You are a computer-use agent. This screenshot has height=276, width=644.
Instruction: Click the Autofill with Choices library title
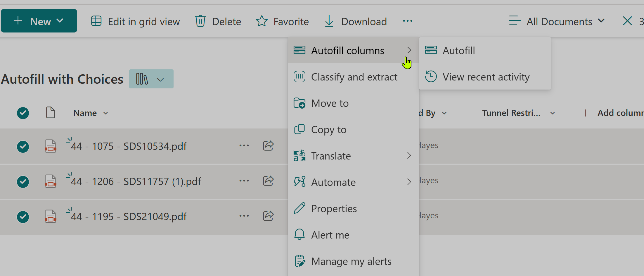coord(62,79)
